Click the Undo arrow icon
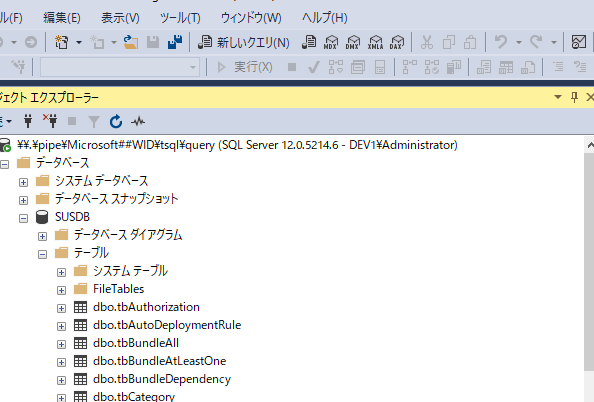The image size is (594, 402). click(501, 42)
